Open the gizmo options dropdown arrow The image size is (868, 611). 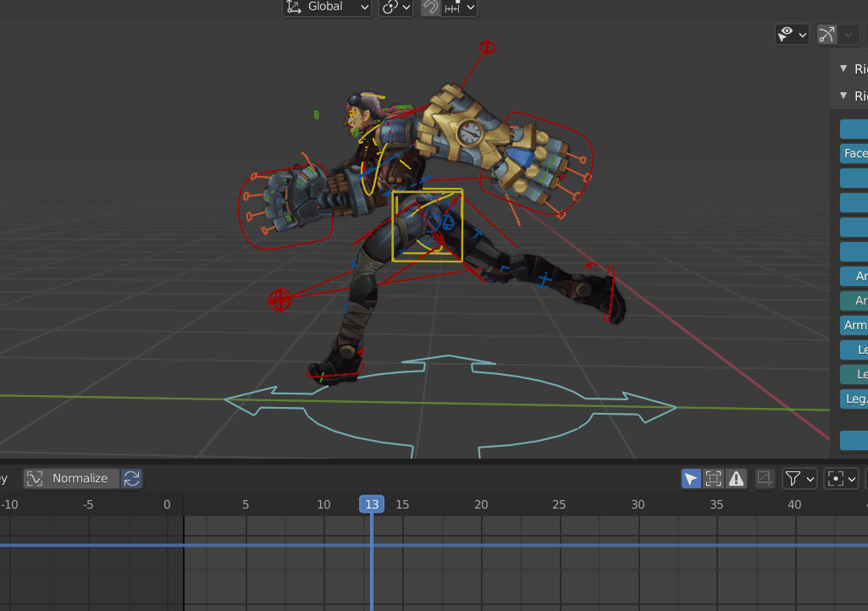[x=848, y=35]
